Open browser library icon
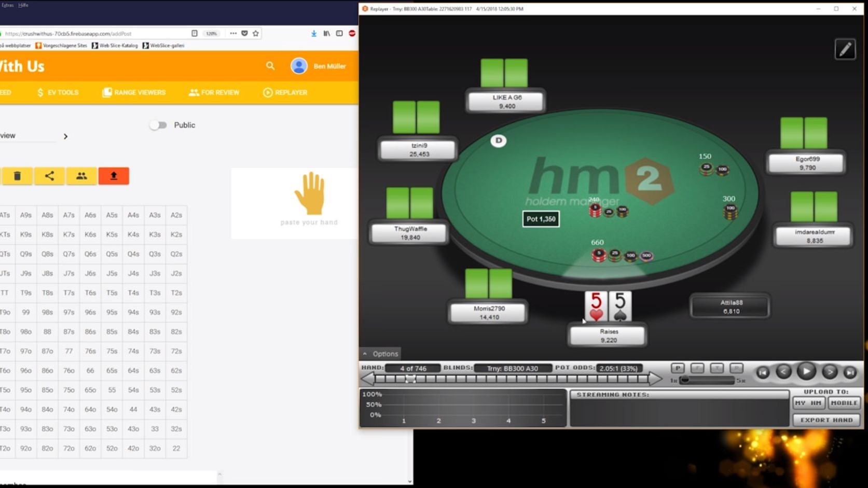 pyautogui.click(x=326, y=33)
